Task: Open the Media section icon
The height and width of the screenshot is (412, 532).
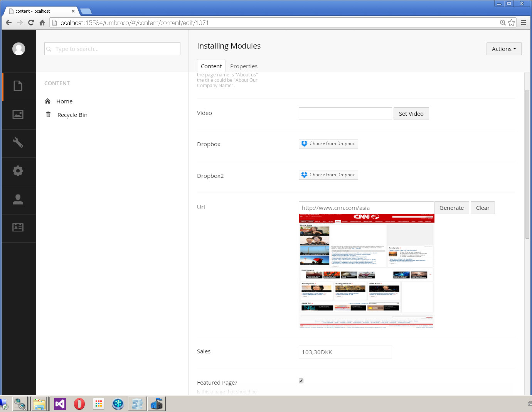Action: 18,114
